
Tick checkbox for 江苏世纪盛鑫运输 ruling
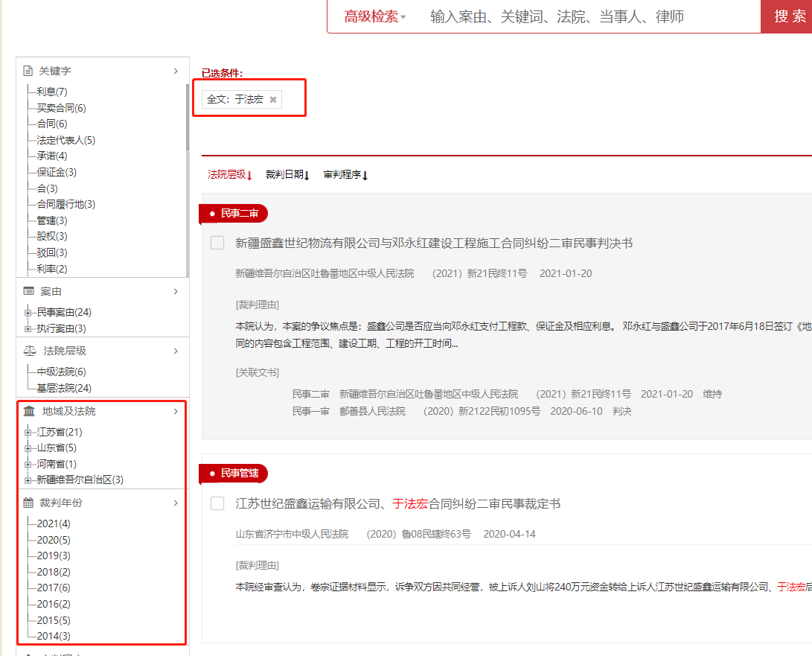click(x=217, y=503)
